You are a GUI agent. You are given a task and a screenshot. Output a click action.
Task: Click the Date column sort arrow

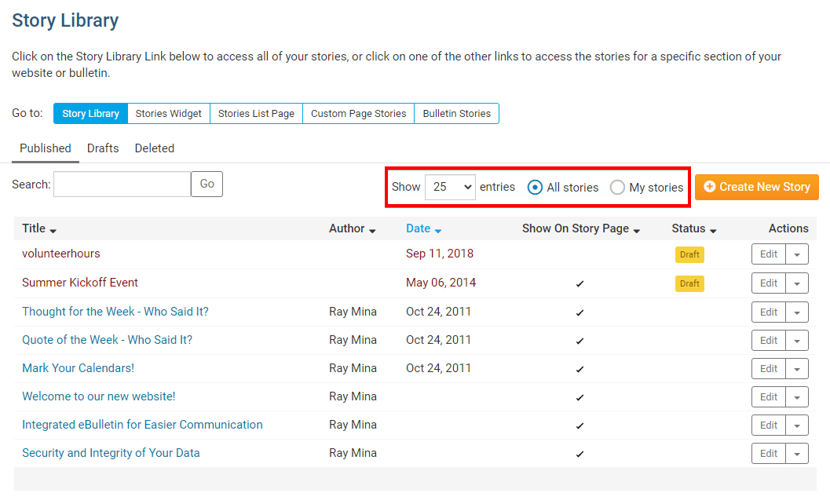tap(438, 230)
